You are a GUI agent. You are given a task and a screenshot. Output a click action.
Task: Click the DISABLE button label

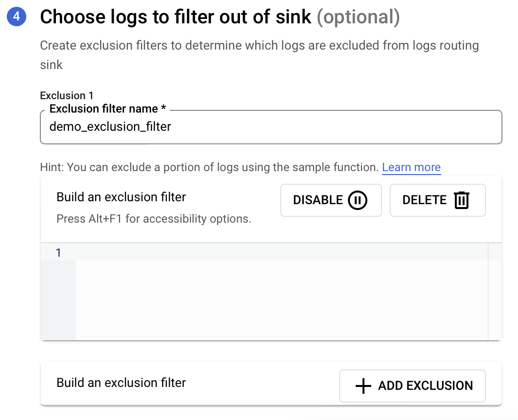click(x=318, y=200)
